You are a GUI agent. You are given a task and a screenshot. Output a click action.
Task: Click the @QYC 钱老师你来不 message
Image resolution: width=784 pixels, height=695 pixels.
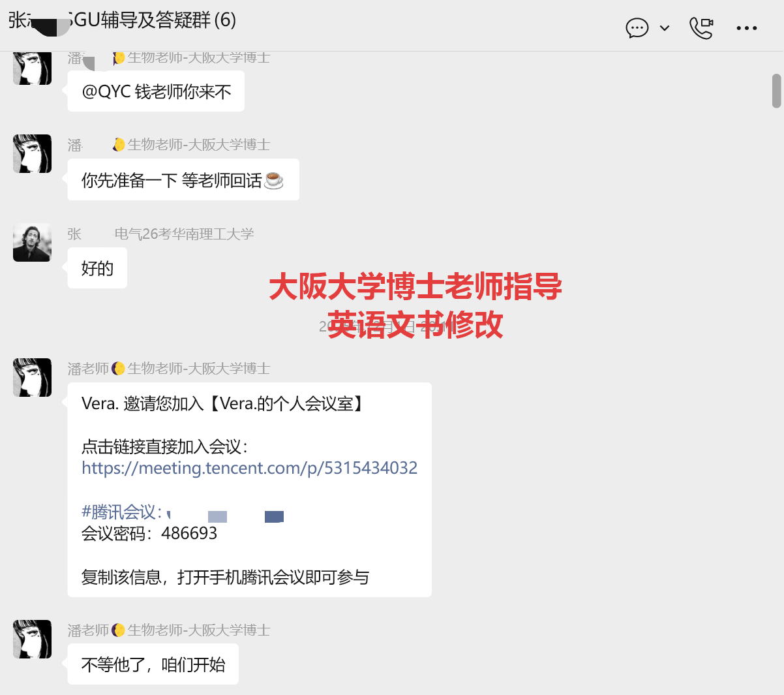pyautogui.click(x=156, y=91)
